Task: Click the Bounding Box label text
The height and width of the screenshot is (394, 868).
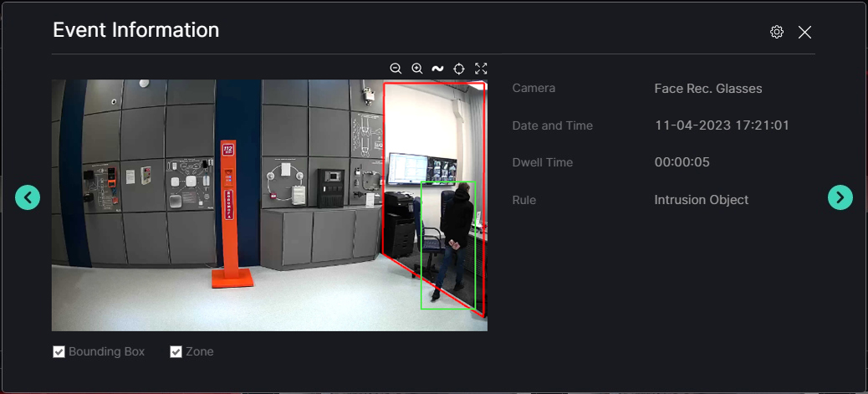Action: (107, 352)
